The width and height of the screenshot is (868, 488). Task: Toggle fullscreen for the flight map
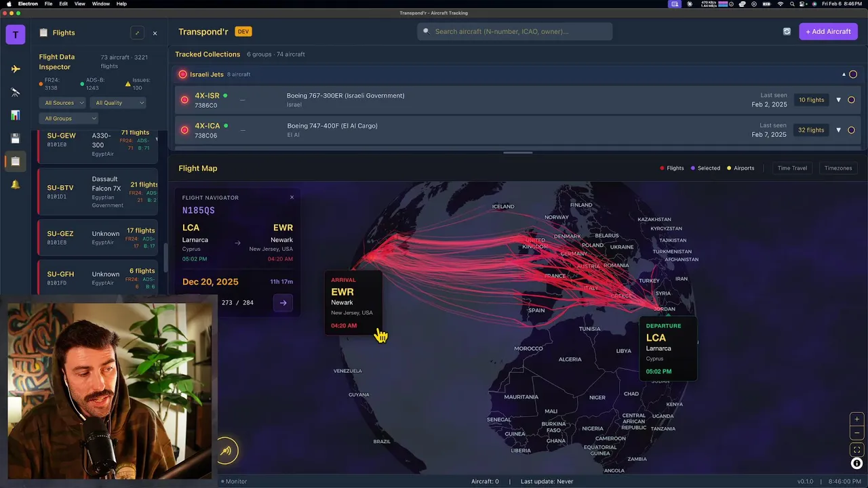856,449
